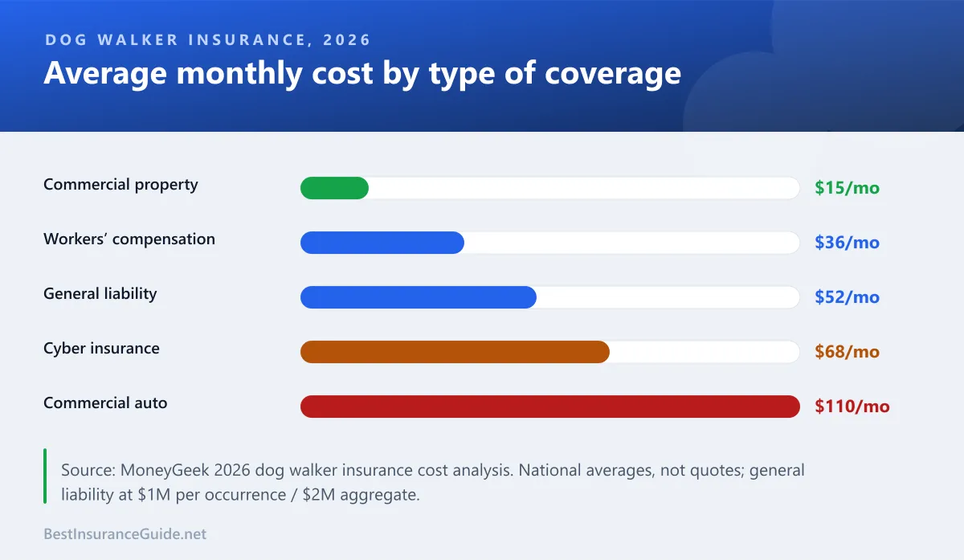Click the 'Dog Walker Insurance, 2026' heading
This screenshot has height=560, width=964.
[207, 40]
